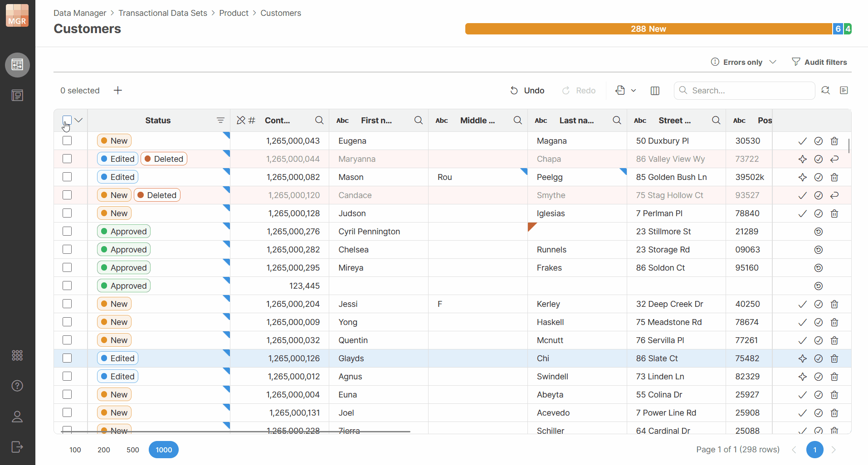Image resolution: width=868 pixels, height=465 pixels.
Task: Search in the Last name column
Action: click(x=617, y=120)
